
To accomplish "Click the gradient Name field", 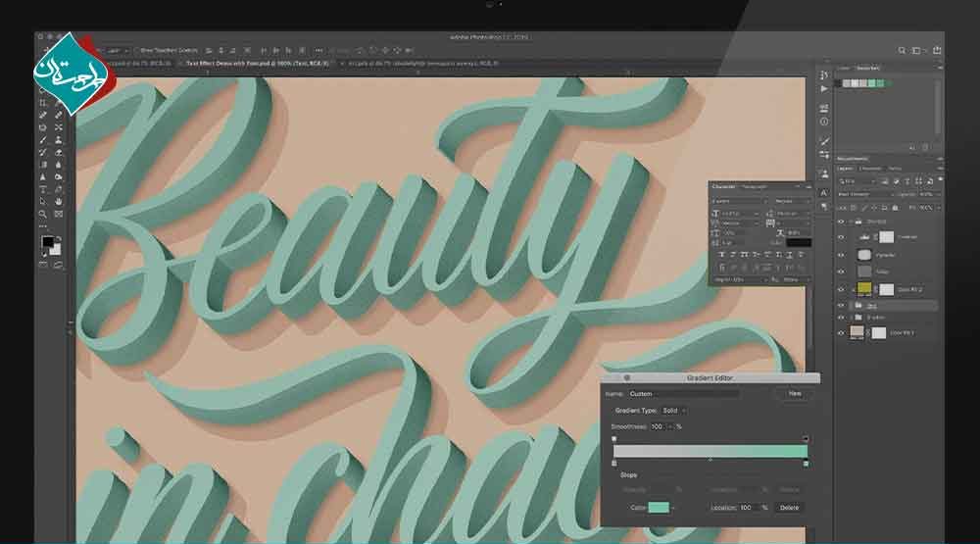I will [x=682, y=394].
